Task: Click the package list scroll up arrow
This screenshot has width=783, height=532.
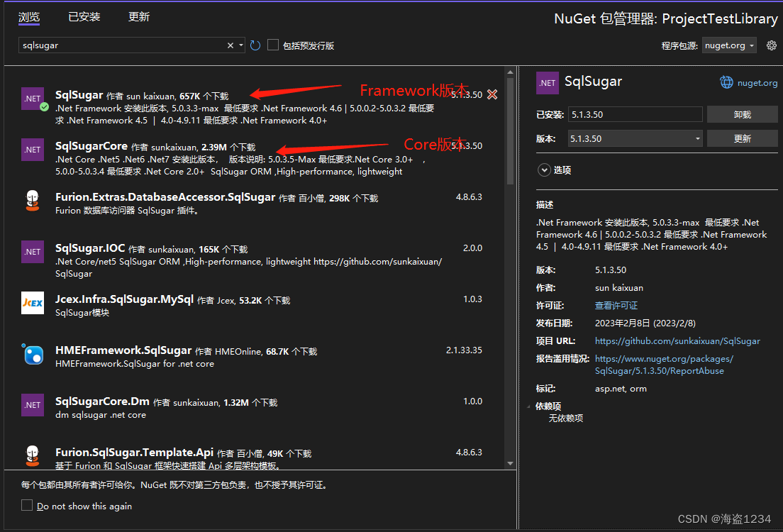Action: click(x=510, y=72)
